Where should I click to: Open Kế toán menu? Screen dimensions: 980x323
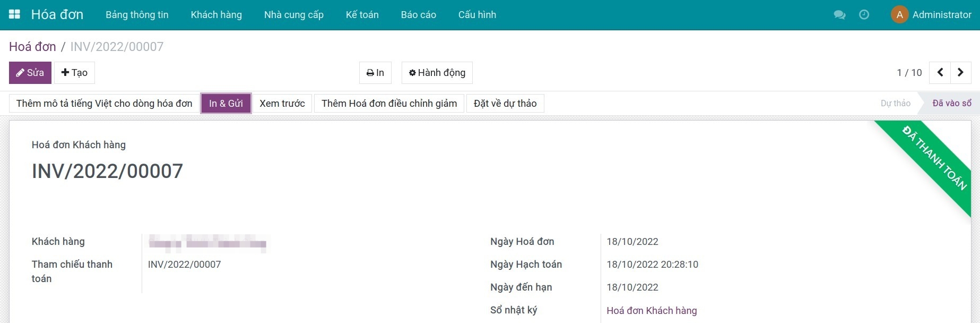[362, 15]
